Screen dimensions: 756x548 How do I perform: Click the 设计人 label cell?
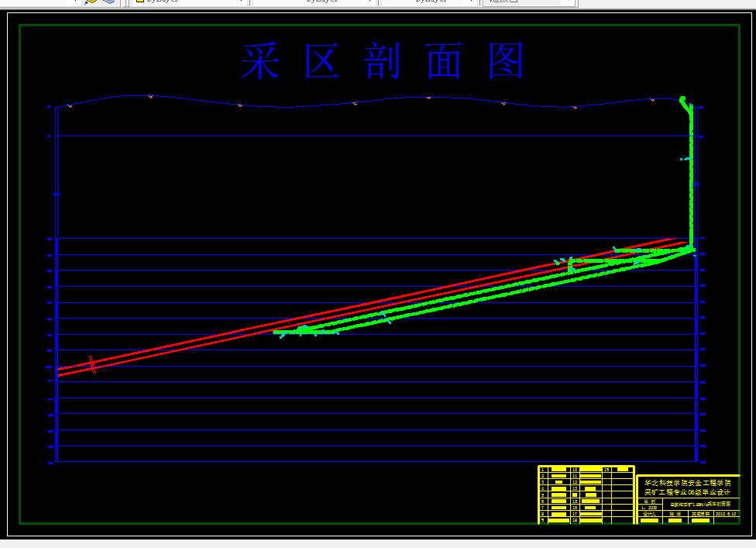[649, 514]
